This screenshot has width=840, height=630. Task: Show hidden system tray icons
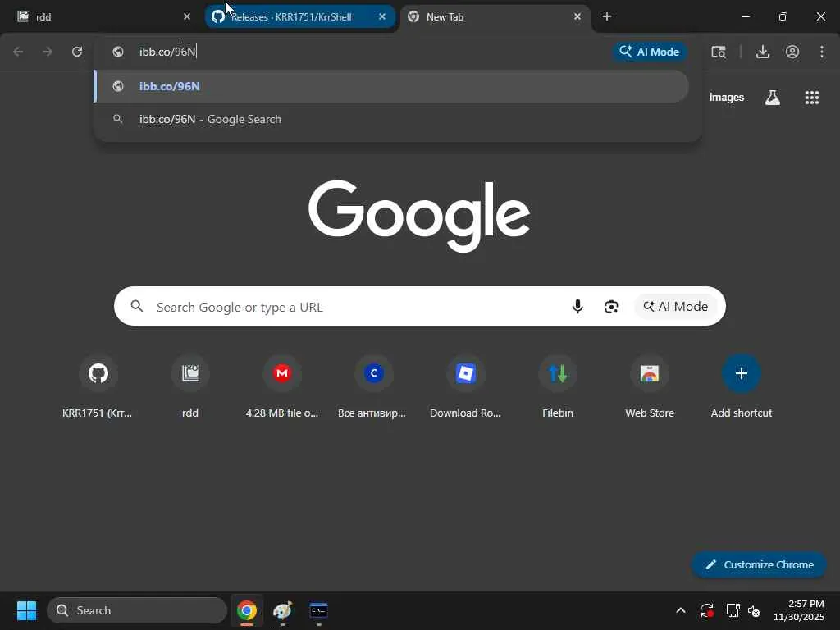tap(680, 610)
